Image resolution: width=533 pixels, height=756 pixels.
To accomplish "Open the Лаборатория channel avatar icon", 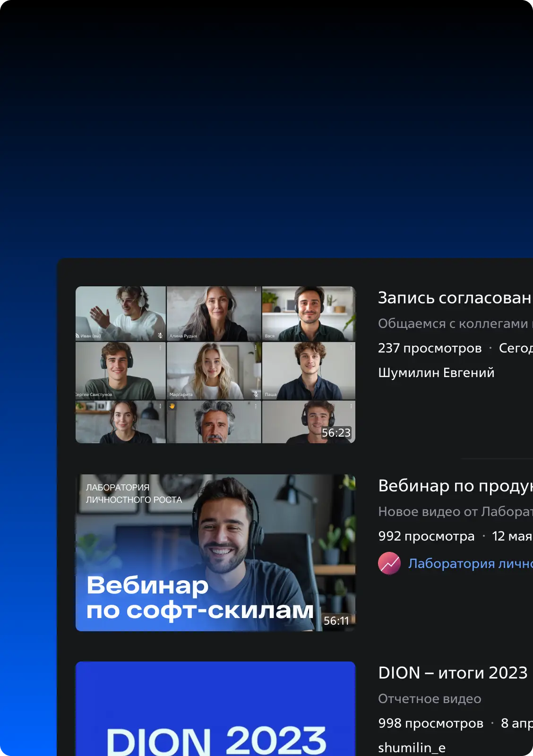I will (x=389, y=563).
